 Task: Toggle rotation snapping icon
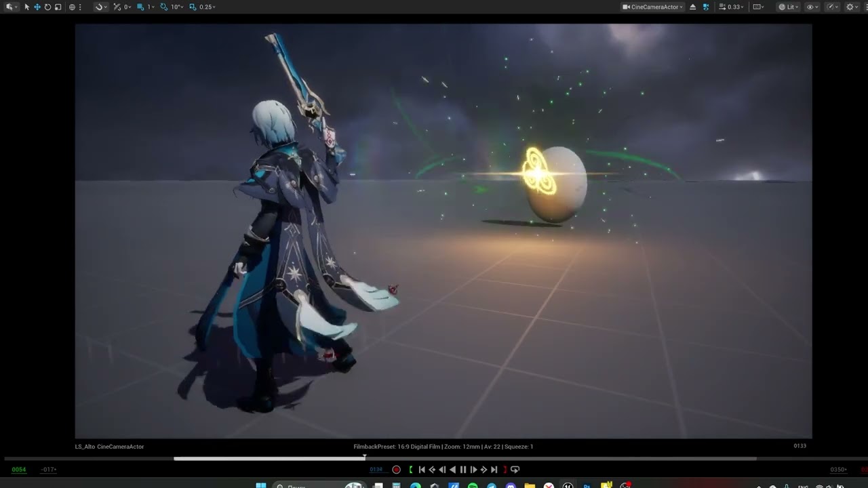click(164, 7)
